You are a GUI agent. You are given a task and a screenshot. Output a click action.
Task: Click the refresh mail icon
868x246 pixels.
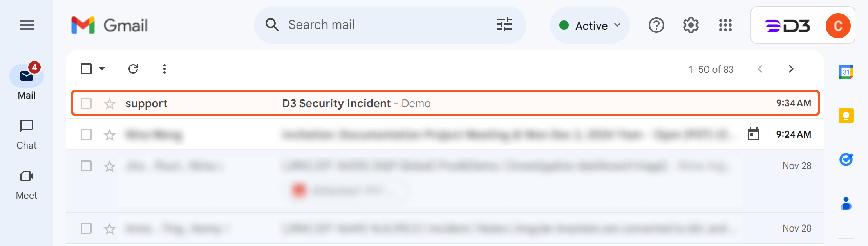(x=133, y=69)
